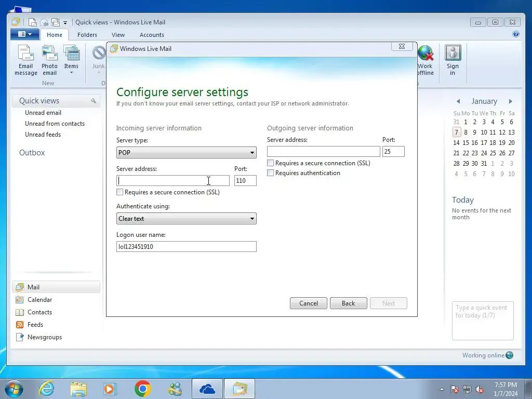Click the Quick views wrench icon
The image size is (532, 399).
click(94, 101)
